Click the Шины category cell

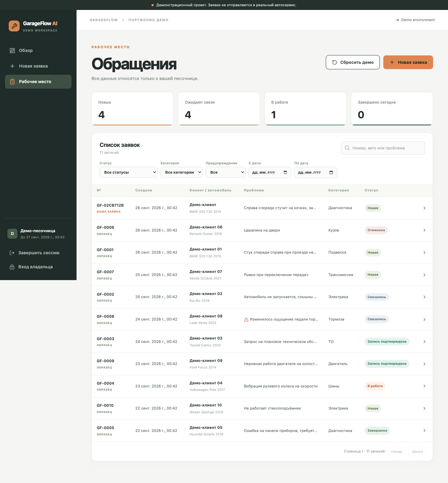(x=334, y=386)
